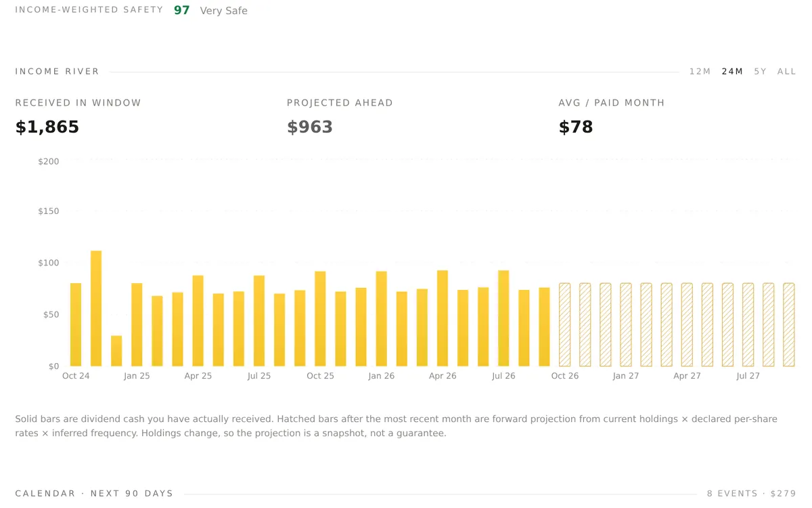Screen dimensions: 812x508
Task: Click the hatched projection bar above Apr 27
Action: coord(687,325)
